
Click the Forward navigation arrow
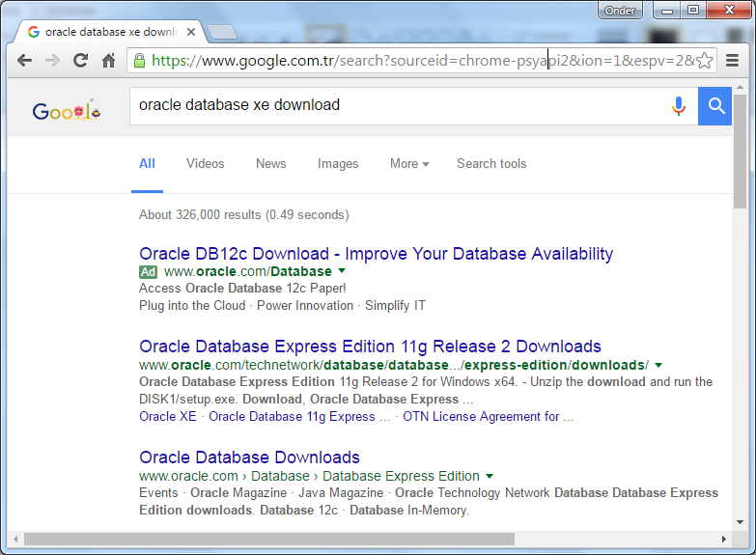click(x=52, y=60)
